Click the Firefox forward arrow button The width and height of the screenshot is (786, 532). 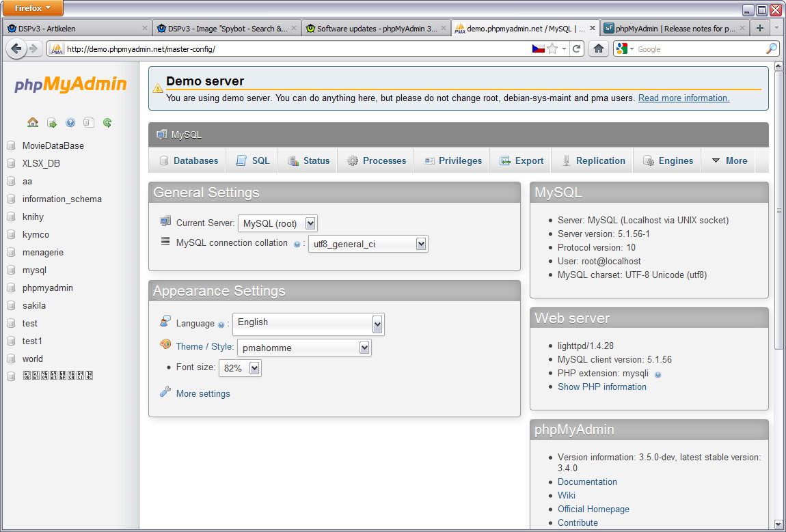pos(33,48)
